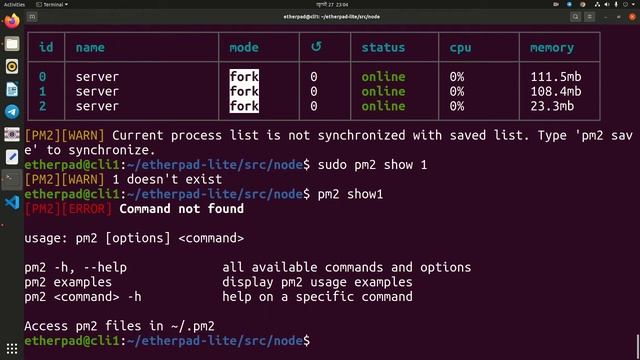Image resolution: width=640 pixels, height=360 pixels.
Task: Click the red '[PM2][ERROR]' tag
Action: point(68,209)
